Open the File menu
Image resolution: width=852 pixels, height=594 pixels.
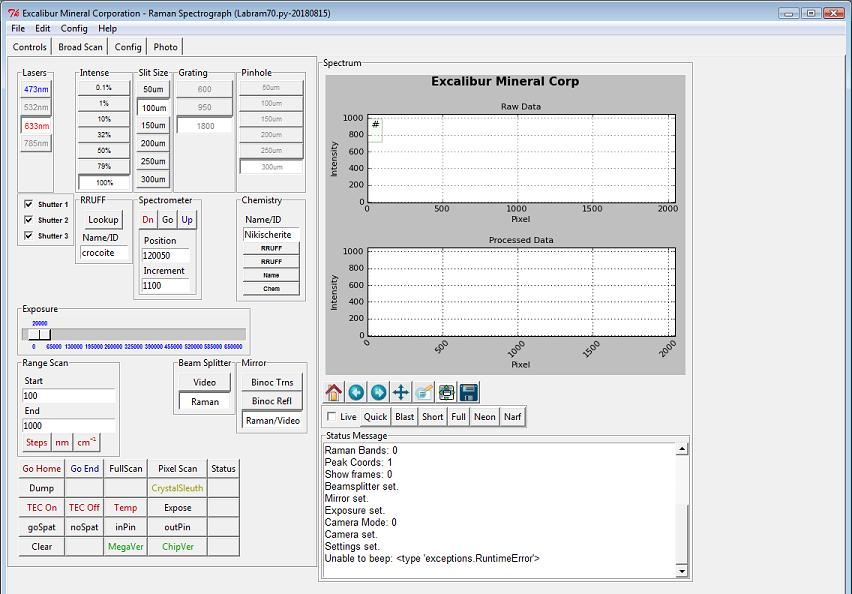click(18, 28)
